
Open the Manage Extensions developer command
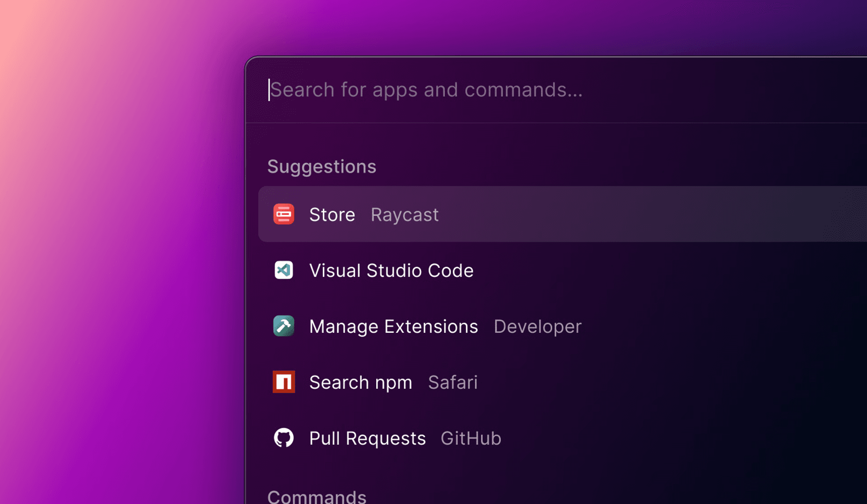point(393,326)
